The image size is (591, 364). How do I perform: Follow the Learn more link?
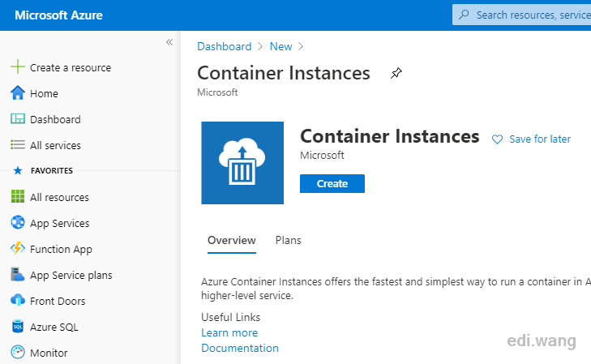point(229,332)
